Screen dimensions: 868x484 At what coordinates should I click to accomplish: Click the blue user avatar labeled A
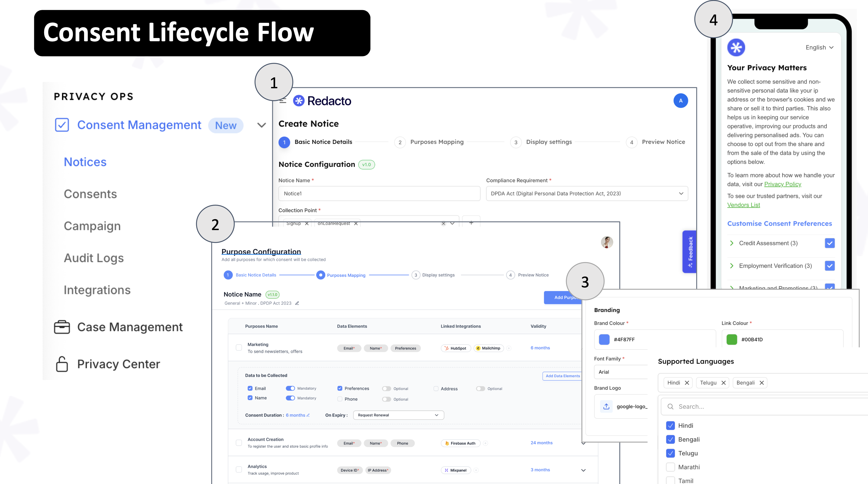680,101
